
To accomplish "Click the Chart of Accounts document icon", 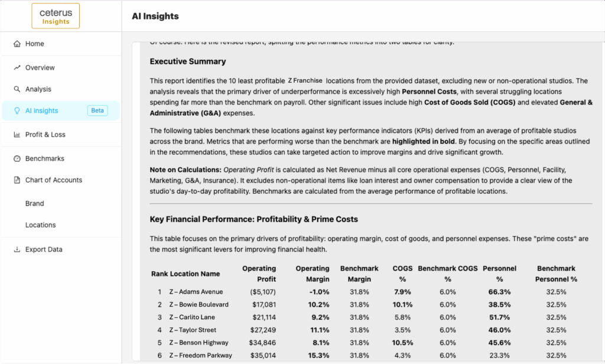I will point(17,180).
